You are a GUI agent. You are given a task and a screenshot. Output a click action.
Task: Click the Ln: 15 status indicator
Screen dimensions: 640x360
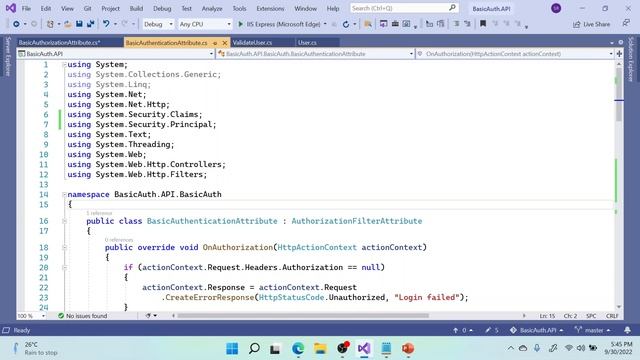tap(547, 316)
